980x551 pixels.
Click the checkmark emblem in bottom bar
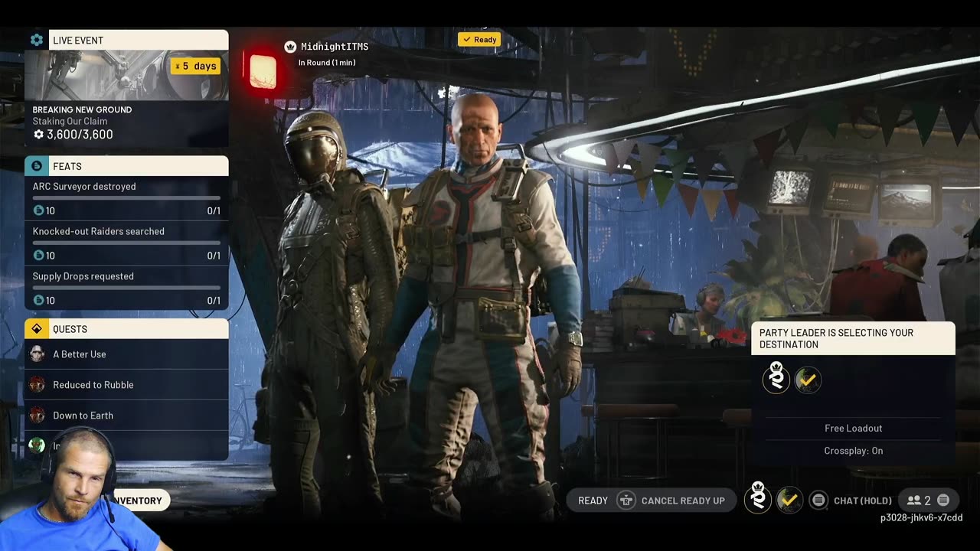[x=789, y=500]
